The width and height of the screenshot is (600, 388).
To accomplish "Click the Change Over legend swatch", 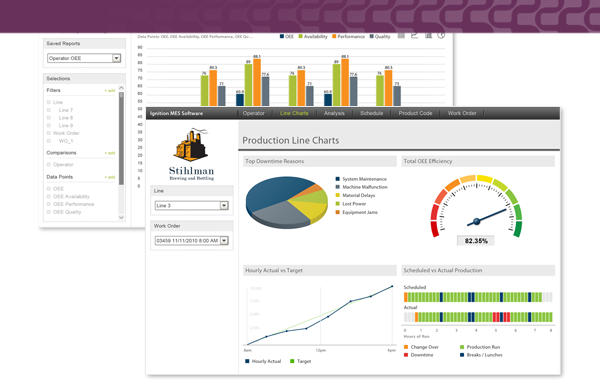I will 406,347.
